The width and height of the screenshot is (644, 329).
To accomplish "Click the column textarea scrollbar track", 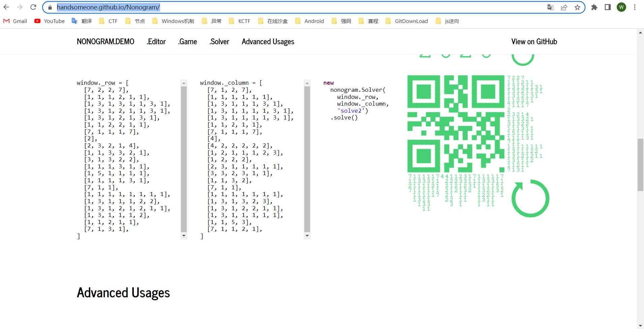I will point(307,159).
